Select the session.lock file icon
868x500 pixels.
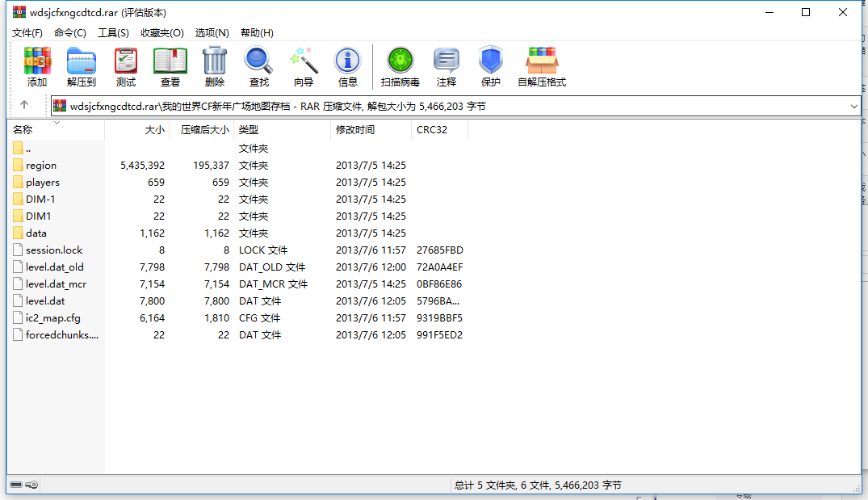pyautogui.click(x=18, y=250)
